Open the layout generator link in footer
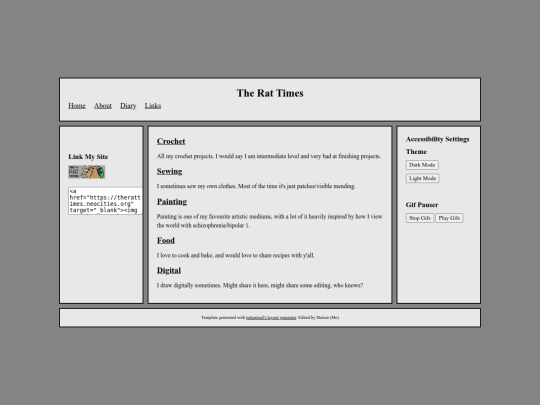 271,318
